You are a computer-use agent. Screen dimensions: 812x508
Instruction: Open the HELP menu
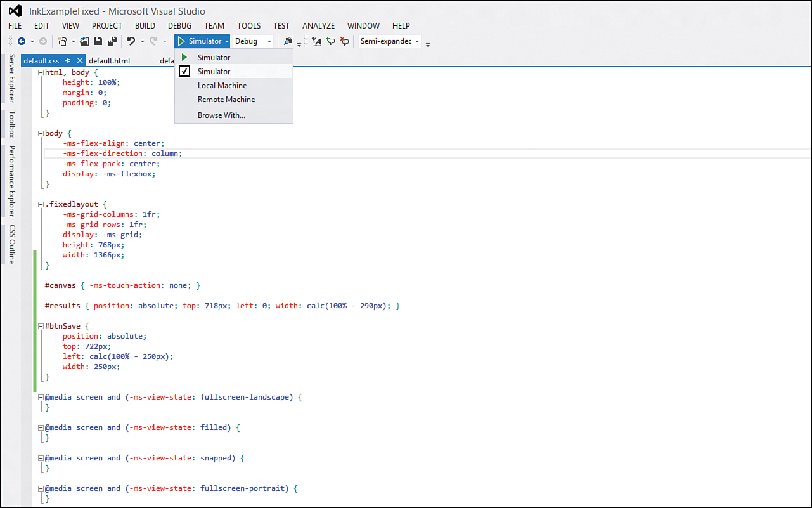[401, 26]
